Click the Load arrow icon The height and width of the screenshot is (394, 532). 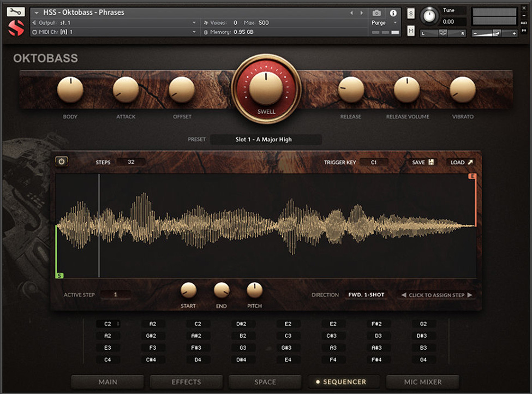470,162
